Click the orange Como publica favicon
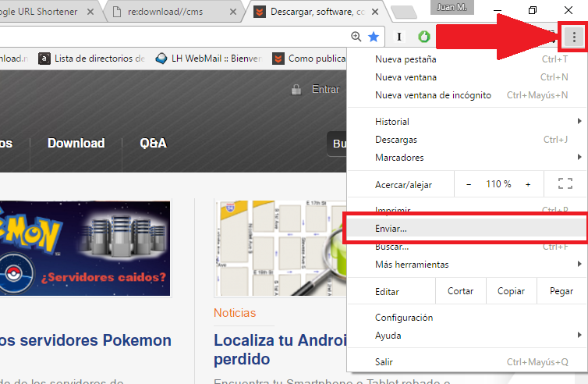Screen dimensions: 588x384 278,59
